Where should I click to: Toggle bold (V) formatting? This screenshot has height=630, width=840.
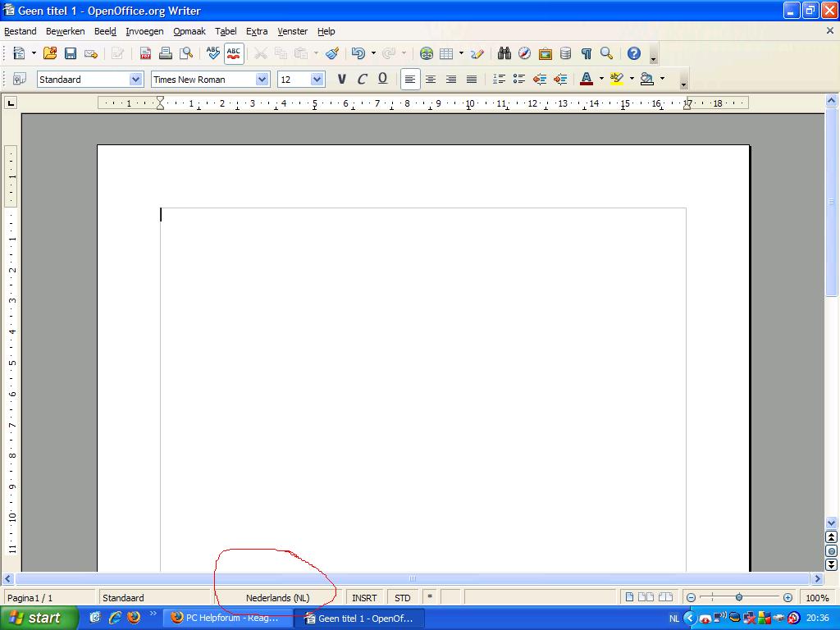pyautogui.click(x=342, y=80)
